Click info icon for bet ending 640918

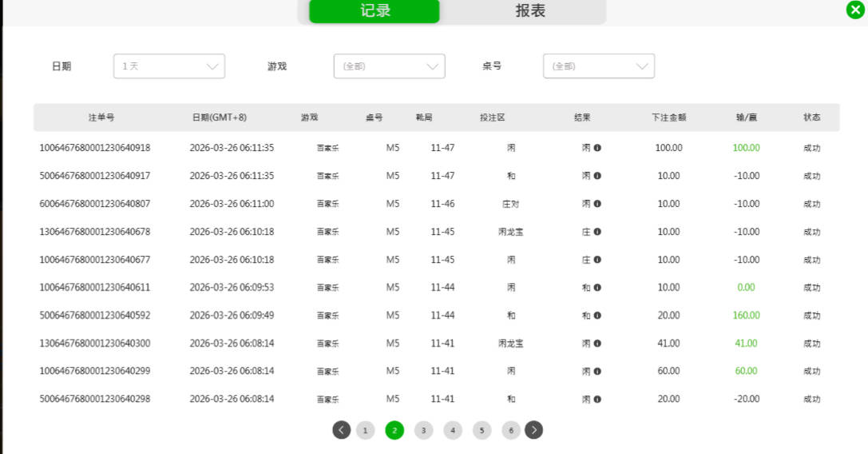(597, 148)
